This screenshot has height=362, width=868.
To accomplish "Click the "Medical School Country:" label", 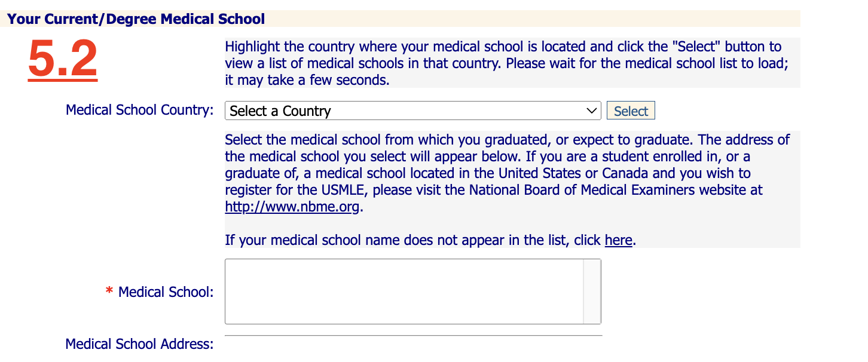I will (x=140, y=111).
